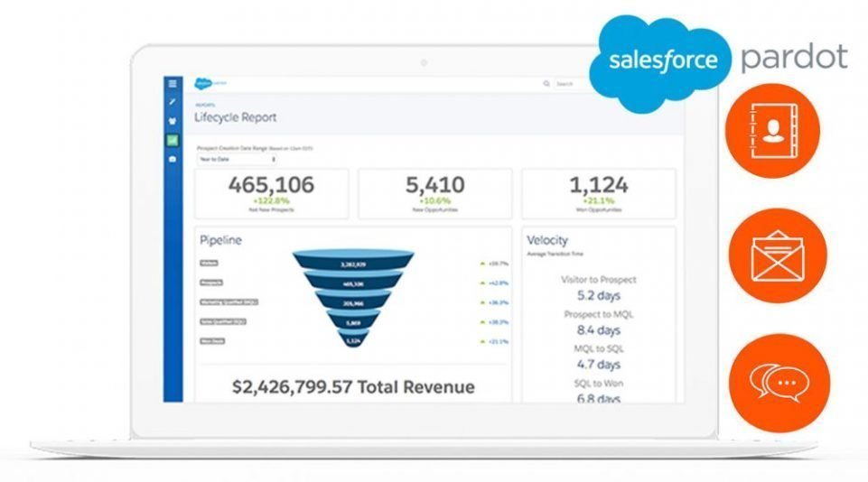The height and width of the screenshot is (482, 868).
Task: Select the 1,124 Won Opportunities card
Action: (x=599, y=194)
